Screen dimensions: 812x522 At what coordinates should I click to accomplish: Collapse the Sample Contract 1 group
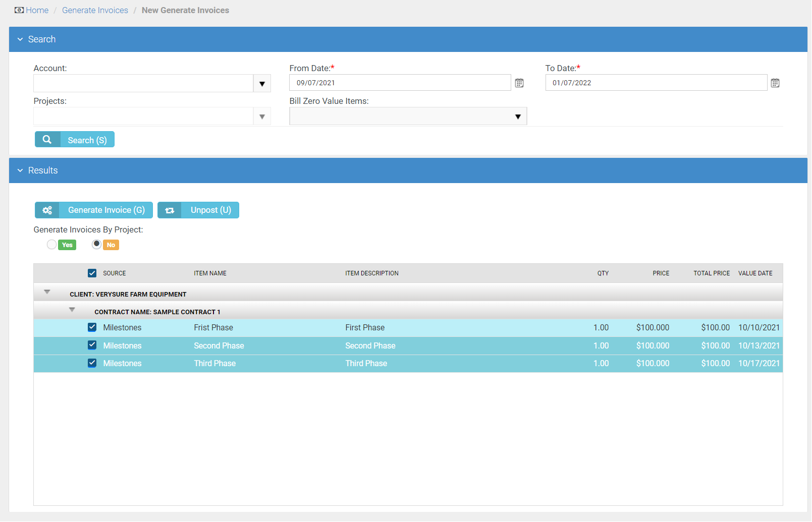pyautogui.click(x=72, y=310)
